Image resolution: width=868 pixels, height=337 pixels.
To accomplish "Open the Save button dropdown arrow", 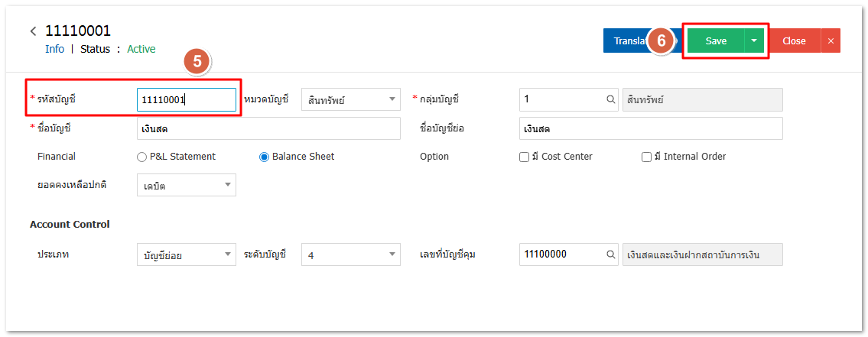I will pos(754,41).
